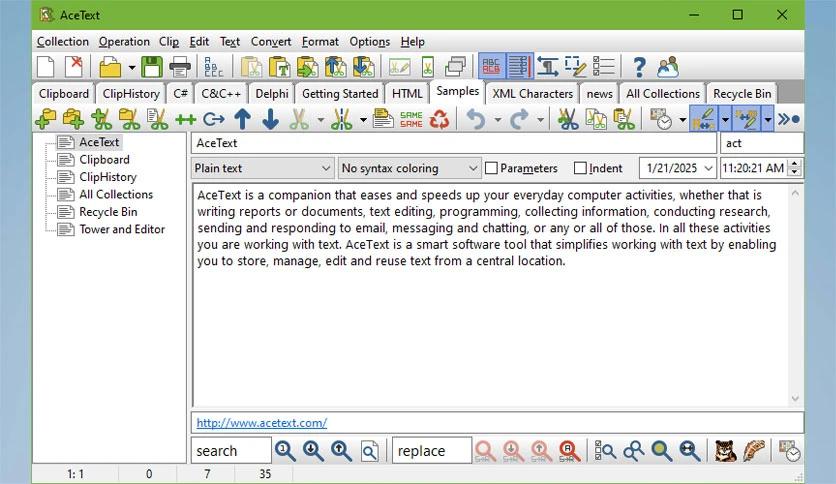Click the search input field
836x484 pixels.
[231, 451]
